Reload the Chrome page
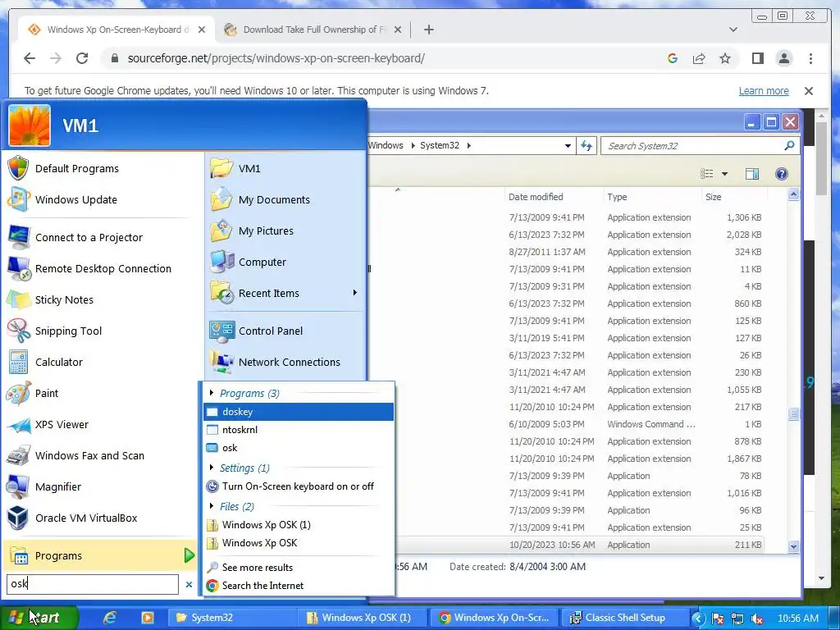The width and height of the screenshot is (840, 630). pos(82,58)
